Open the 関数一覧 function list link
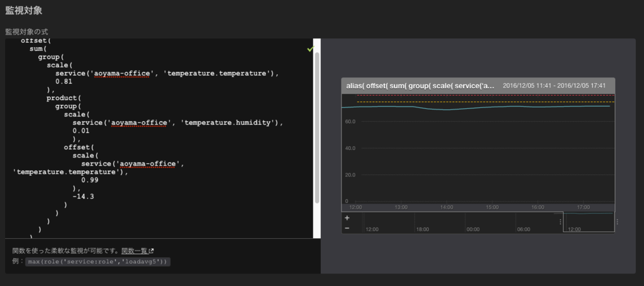Image resolution: width=644 pixels, height=286 pixels. pyautogui.click(x=135, y=251)
